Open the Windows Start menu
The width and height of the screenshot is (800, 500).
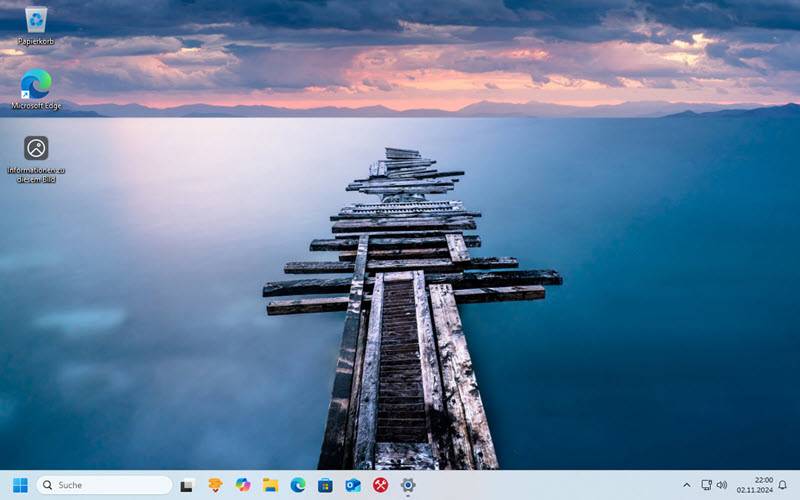coord(20,485)
